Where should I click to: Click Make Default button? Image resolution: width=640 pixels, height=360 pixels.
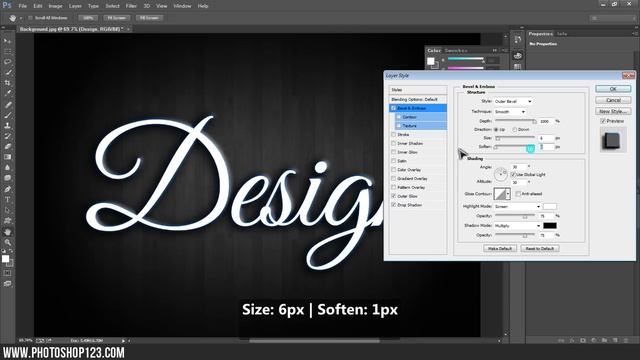500,249
